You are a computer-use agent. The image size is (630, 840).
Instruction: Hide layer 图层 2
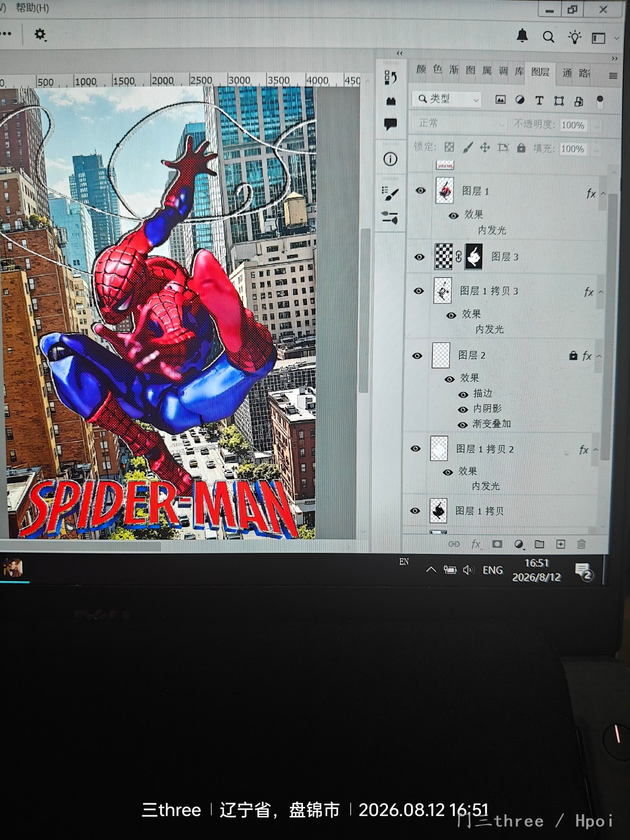click(417, 355)
